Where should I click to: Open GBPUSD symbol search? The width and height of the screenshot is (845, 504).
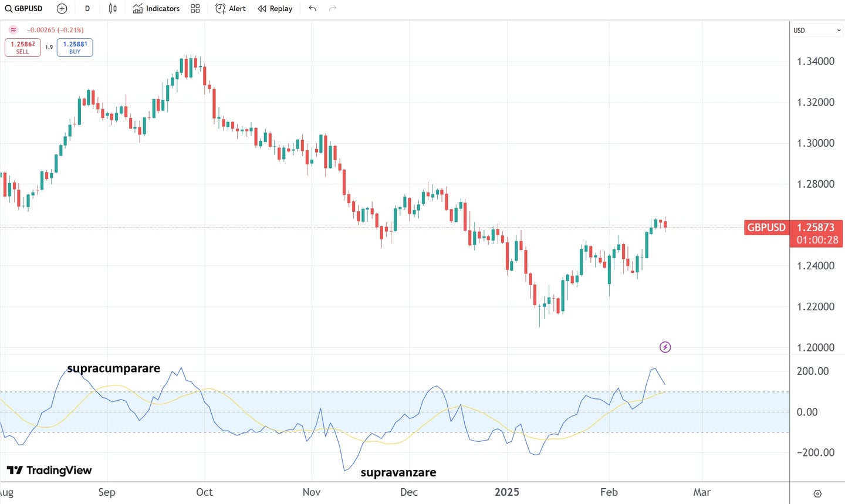(x=24, y=9)
